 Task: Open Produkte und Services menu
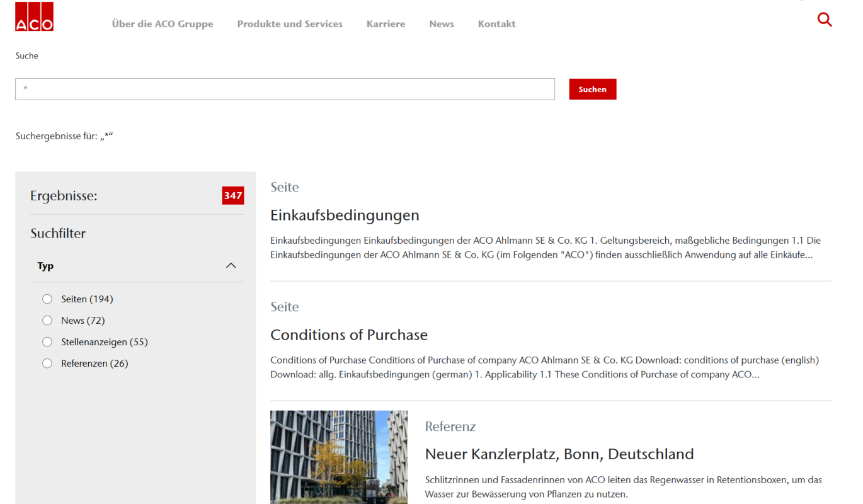point(290,24)
